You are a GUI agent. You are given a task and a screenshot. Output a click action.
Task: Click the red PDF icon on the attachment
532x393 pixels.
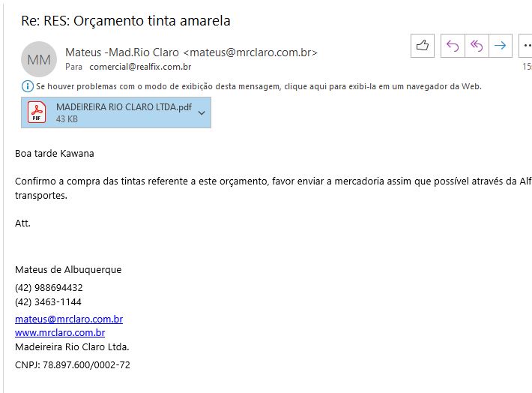tap(37, 112)
